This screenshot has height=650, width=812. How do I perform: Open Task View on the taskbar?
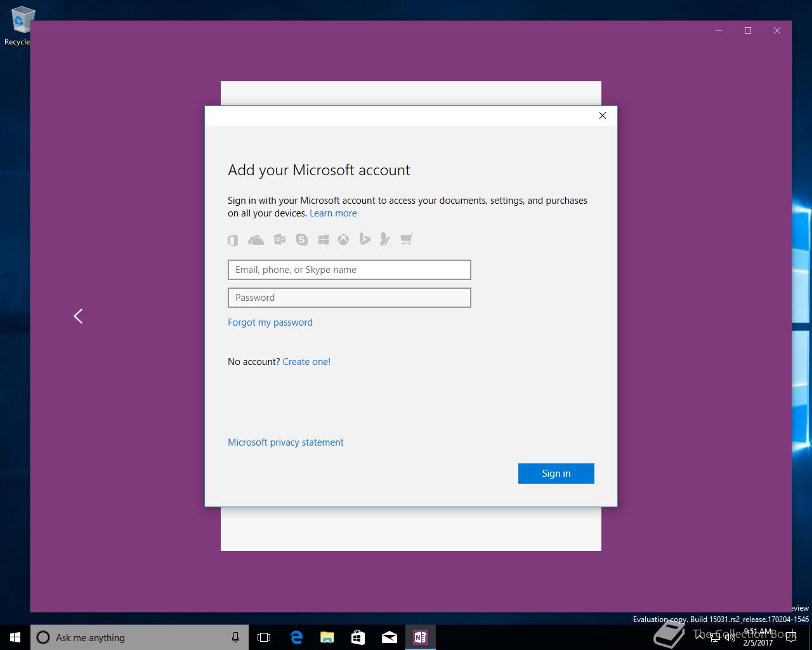click(x=264, y=637)
